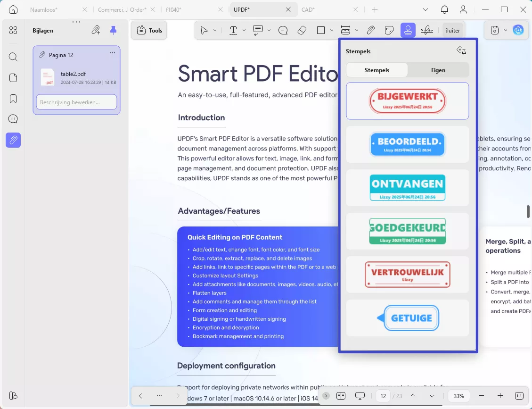Image resolution: width=532 pixels, height=409 pixels.
Task: Open the search panel in sidebar
Action: coord(13,57)
